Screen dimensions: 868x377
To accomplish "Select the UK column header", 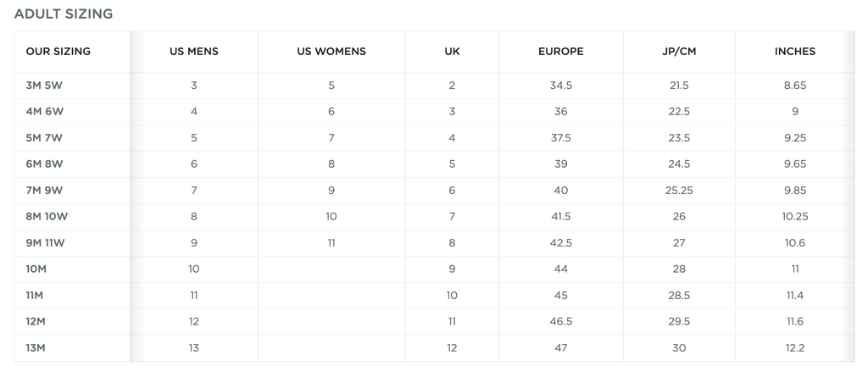I will pyautogui.click(x=452, y=52).
